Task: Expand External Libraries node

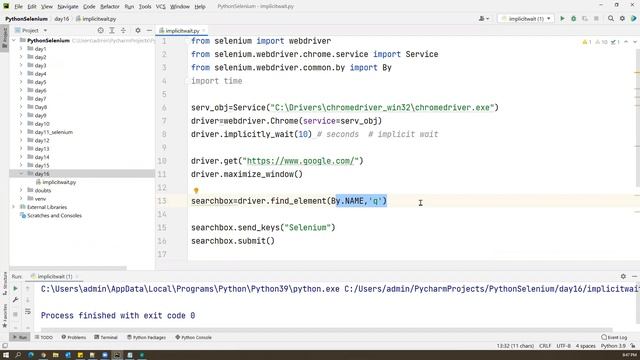Action: click(14, 207)
